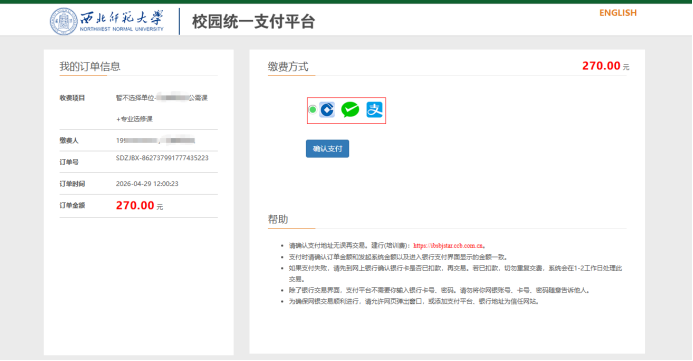
Task: Choose the Alipay payment icon
Action: point(374,110)
